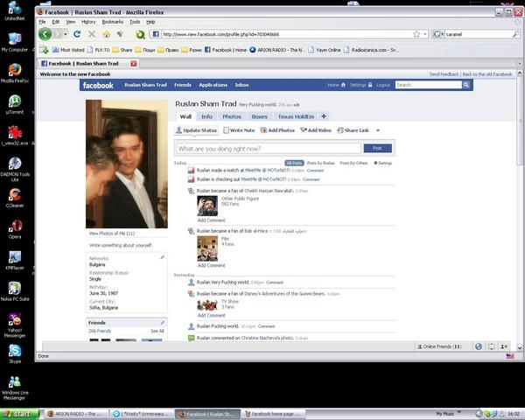The width and height of the screenshot is (525, 420).
Task: Open the Tools menu
Action: pos(135,22)
